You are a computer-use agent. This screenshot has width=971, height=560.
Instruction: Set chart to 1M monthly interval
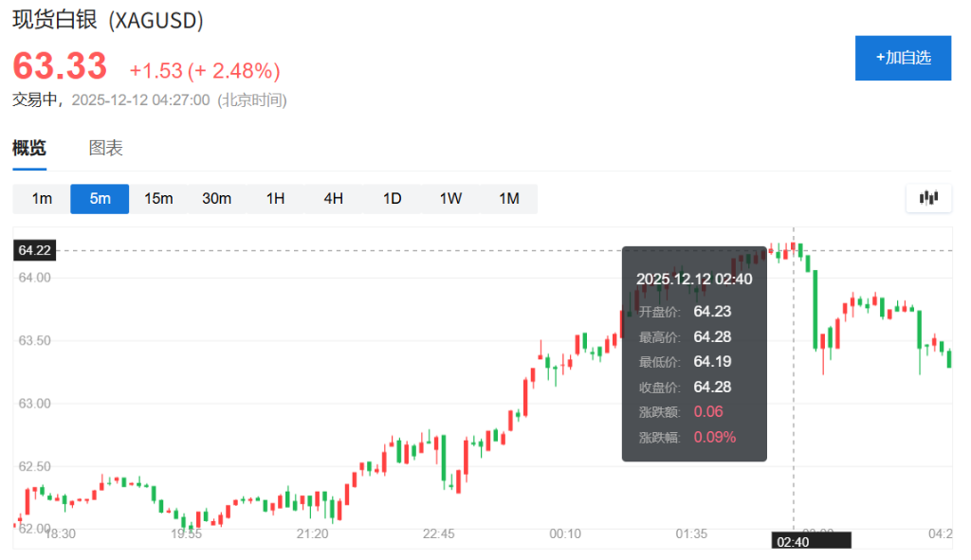pos(509,198)
